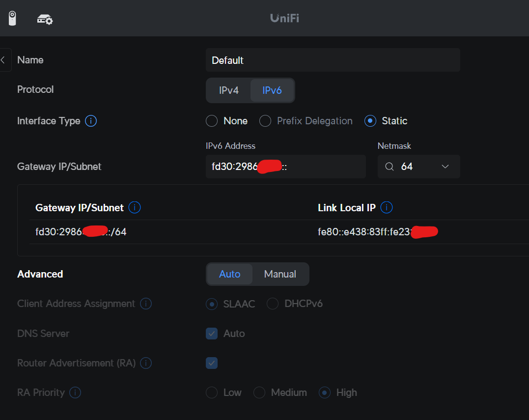This screenshot has width=529, height=420.
Task: Click the Gateway IP/Subnet info icon
Action: click(135, 207)
